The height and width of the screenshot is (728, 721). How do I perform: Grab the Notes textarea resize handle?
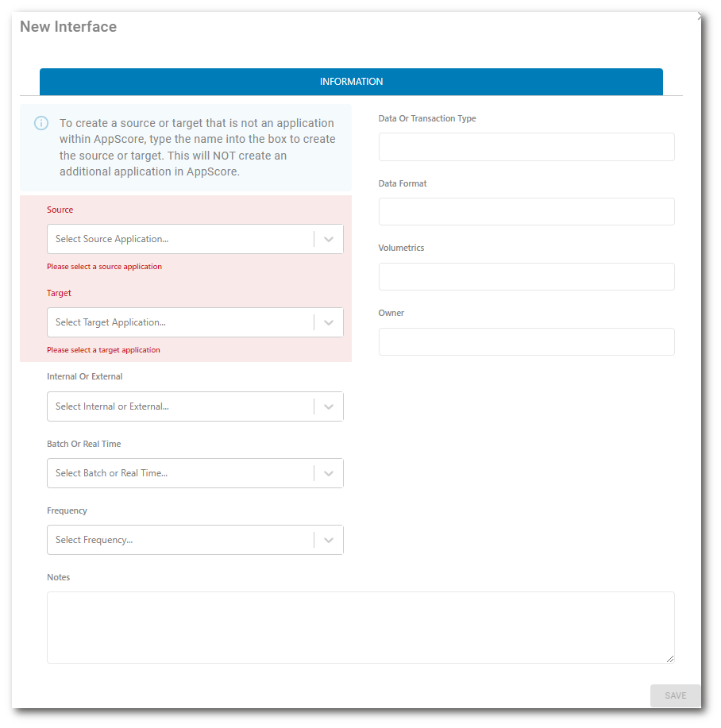pyautogui.click(x=670, y=658)
